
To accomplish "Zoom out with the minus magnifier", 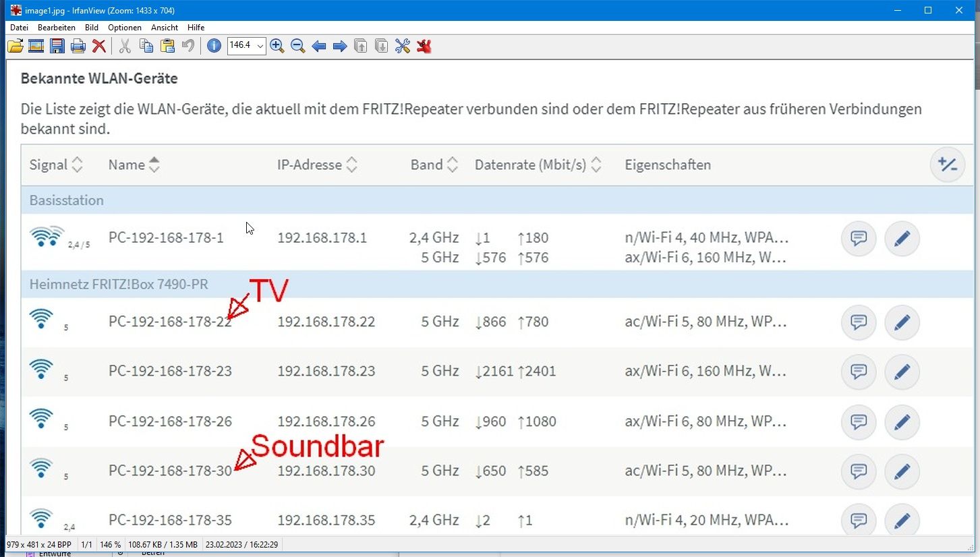I will point(297,46).
